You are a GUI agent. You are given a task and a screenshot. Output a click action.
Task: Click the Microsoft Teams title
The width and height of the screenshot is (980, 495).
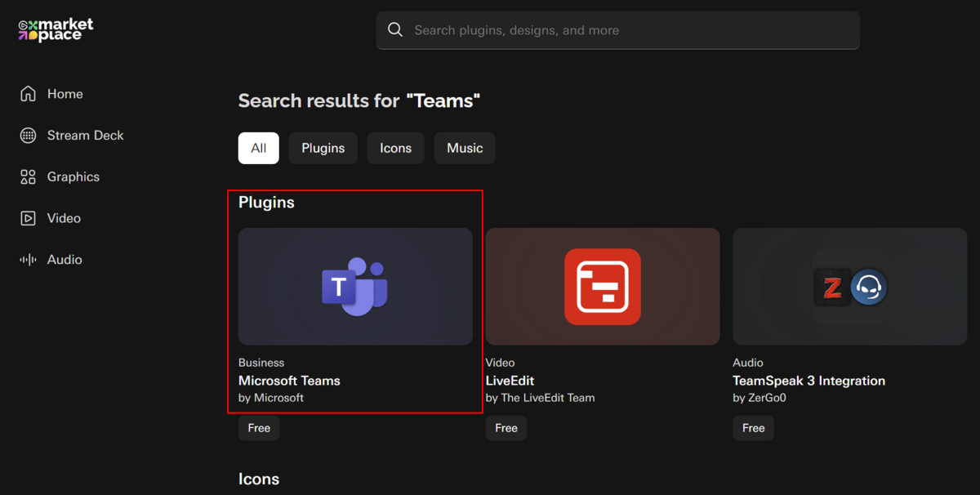(289, 381)
